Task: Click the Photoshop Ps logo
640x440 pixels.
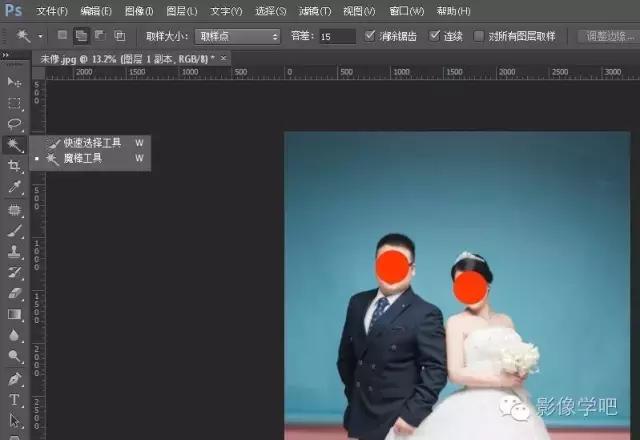Action: coord(13,9)
